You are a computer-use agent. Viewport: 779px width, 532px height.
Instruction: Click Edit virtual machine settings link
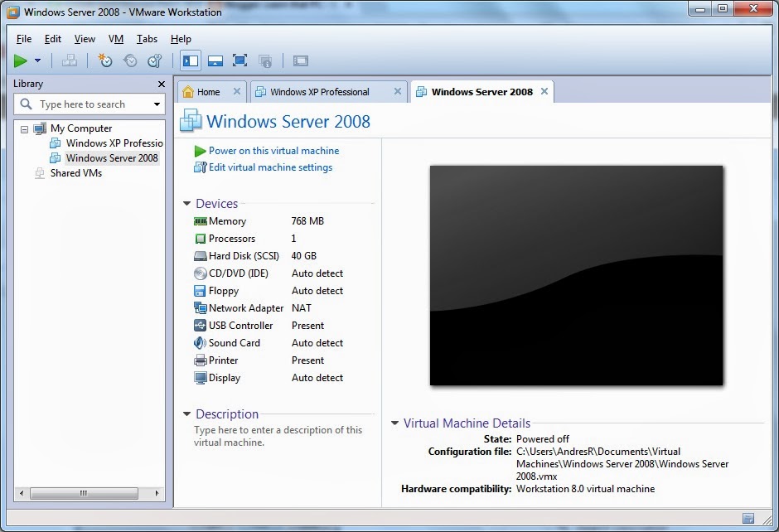270,167
